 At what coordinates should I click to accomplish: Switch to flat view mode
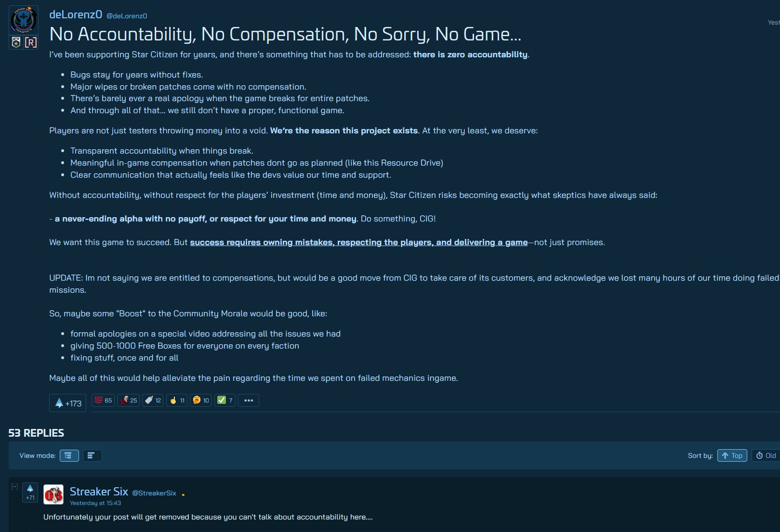pos(92,455)
